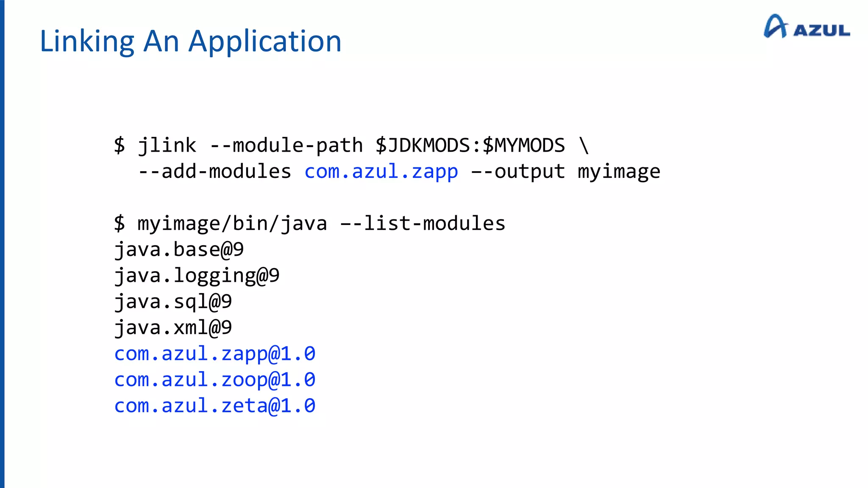The height and width of the screenshot is (488, 868).
Task: Click the jlink command word
Action: coord(167,145)
